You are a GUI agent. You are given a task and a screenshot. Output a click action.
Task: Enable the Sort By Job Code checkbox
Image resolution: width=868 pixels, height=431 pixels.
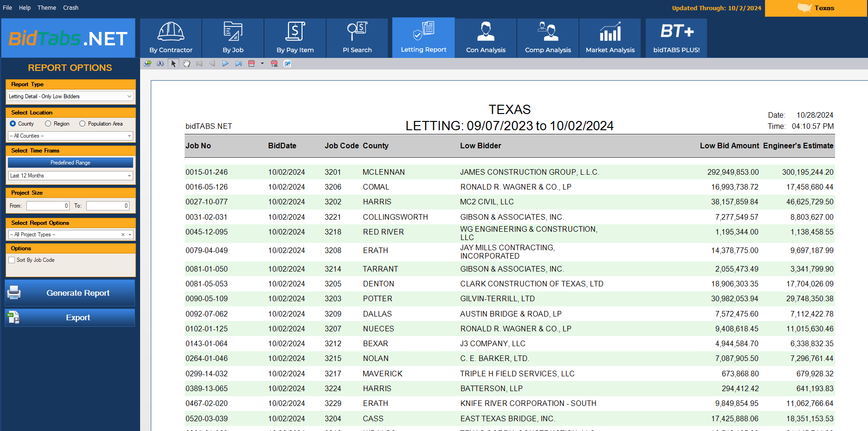12,260
